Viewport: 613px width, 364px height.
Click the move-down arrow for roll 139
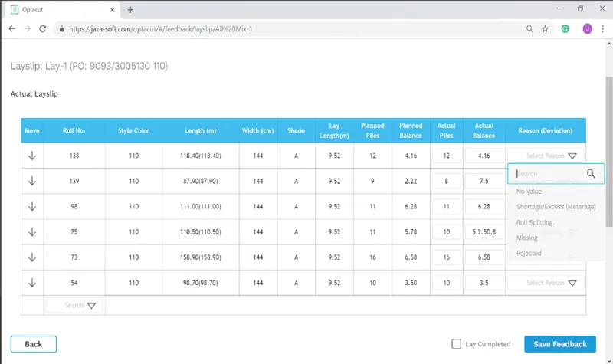click(32, 181)
